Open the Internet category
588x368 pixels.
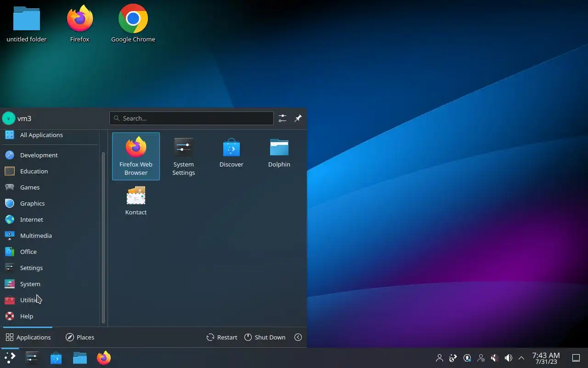[x=50, y=219]
